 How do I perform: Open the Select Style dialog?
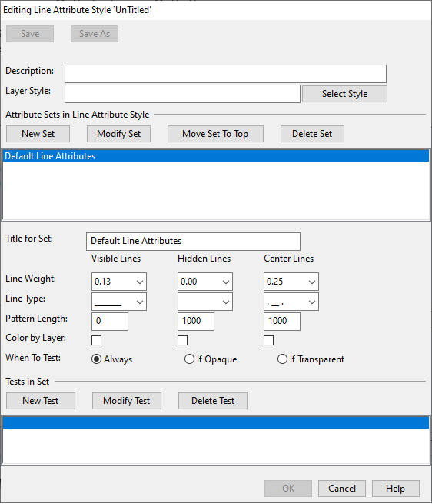click(344, 94)
